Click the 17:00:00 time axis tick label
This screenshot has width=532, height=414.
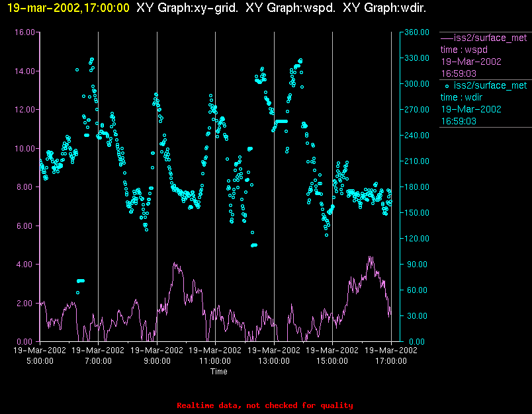[391, 361]
